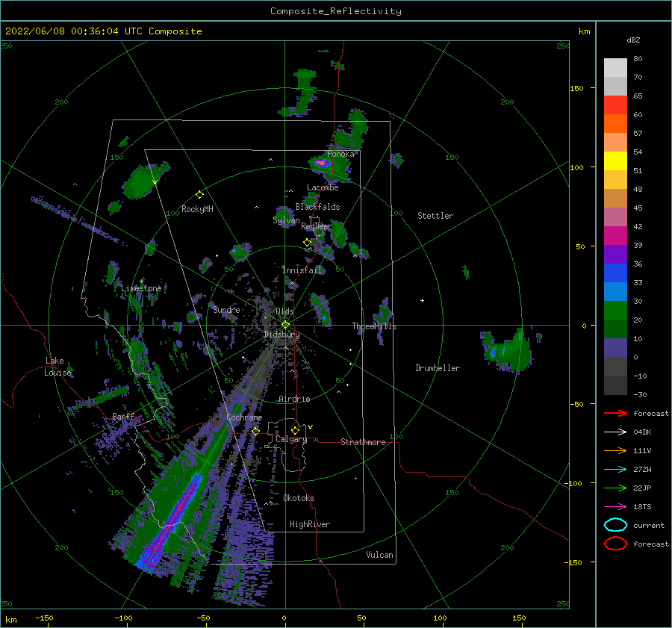Click the RockyMH label
The width and height of the screenshot is (672, 628).
pyautogui.click(x=197, y=209)
